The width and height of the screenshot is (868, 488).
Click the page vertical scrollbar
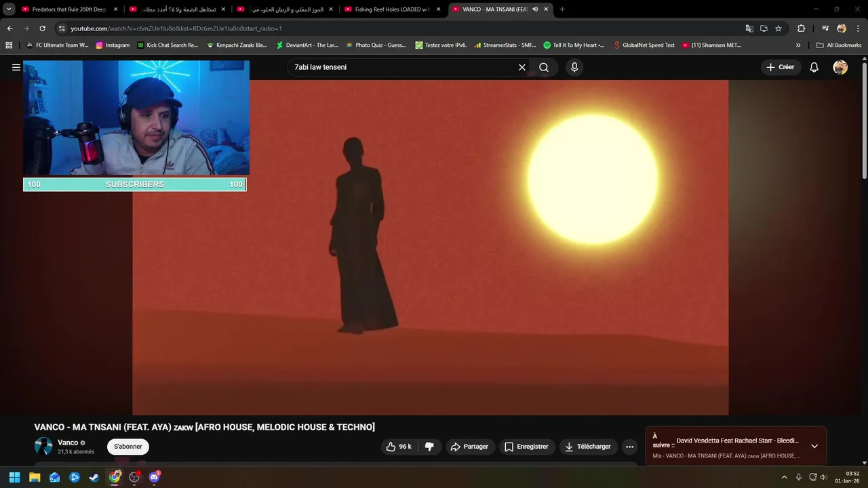865,122
